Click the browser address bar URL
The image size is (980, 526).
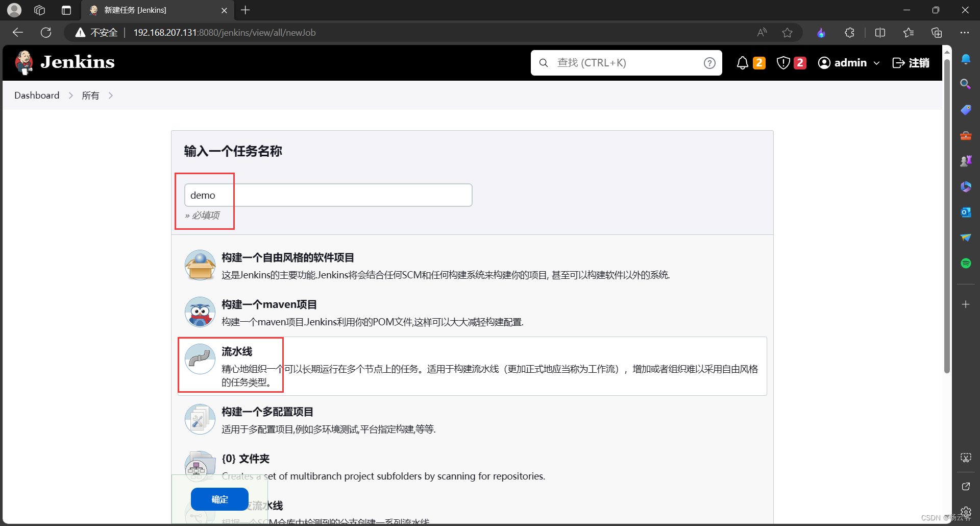pos(225,33)
